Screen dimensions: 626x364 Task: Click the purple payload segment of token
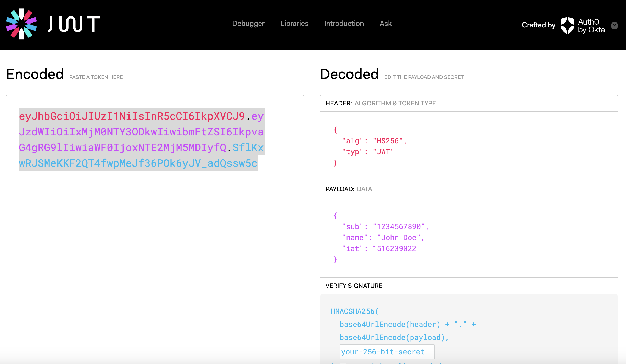coord(141,132)
